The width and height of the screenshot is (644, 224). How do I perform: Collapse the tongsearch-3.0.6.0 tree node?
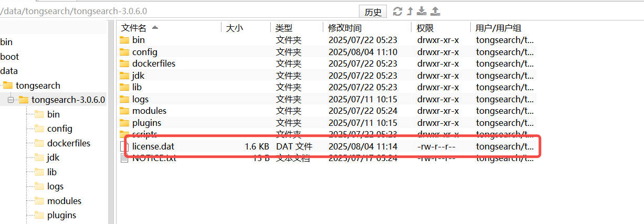click(x=10, y=100)
